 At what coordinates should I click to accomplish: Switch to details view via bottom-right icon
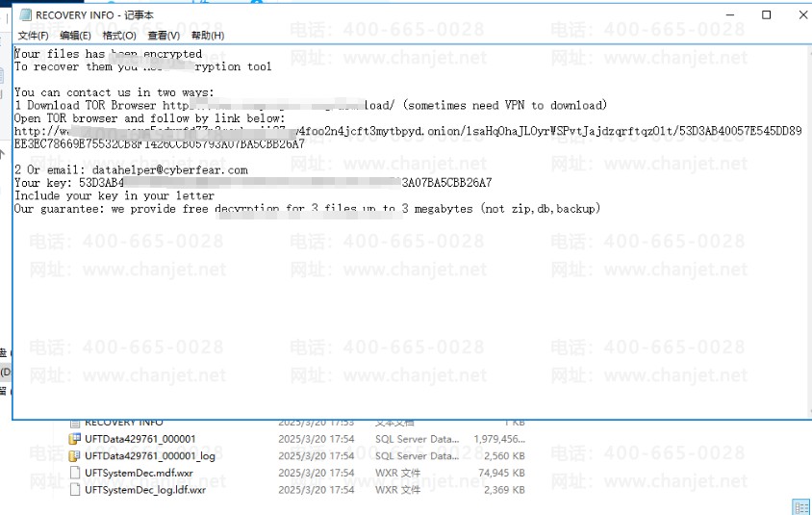click(800, 506)
